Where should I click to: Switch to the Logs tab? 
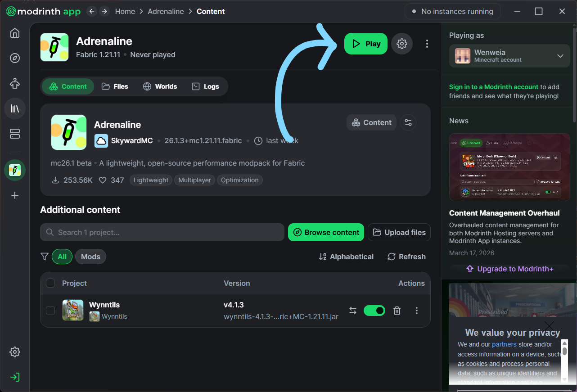click(206, 86)
